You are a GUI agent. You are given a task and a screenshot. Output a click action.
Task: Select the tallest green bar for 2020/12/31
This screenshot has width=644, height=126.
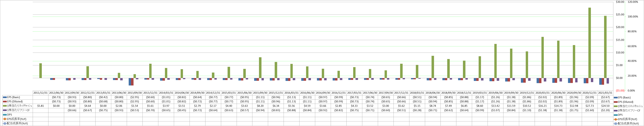pos(590,43)
